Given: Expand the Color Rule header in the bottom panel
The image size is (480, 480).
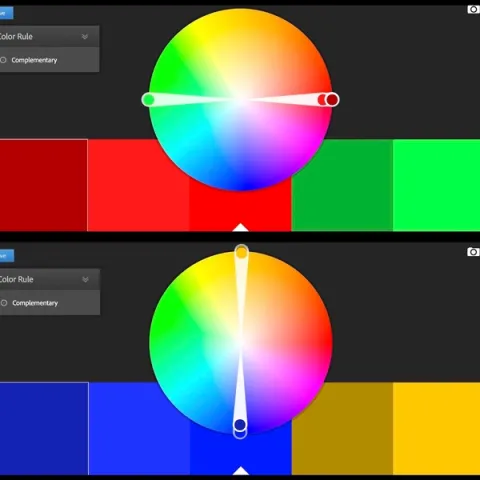Looking at the screenshot, I should tap(49, 279).
